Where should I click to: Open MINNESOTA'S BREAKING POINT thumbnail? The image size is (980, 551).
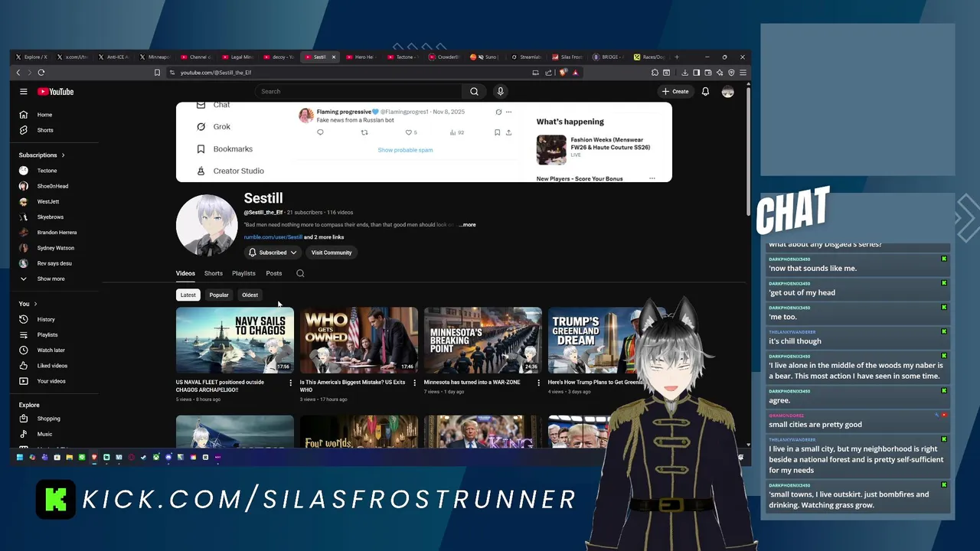coord(483,341)
